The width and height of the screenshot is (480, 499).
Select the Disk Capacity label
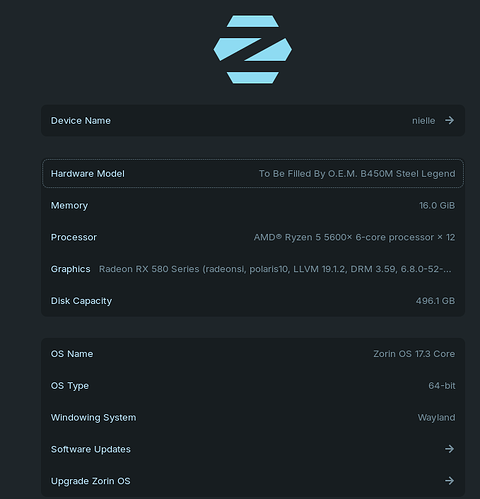pyautogui.click(x=81, y=301)
